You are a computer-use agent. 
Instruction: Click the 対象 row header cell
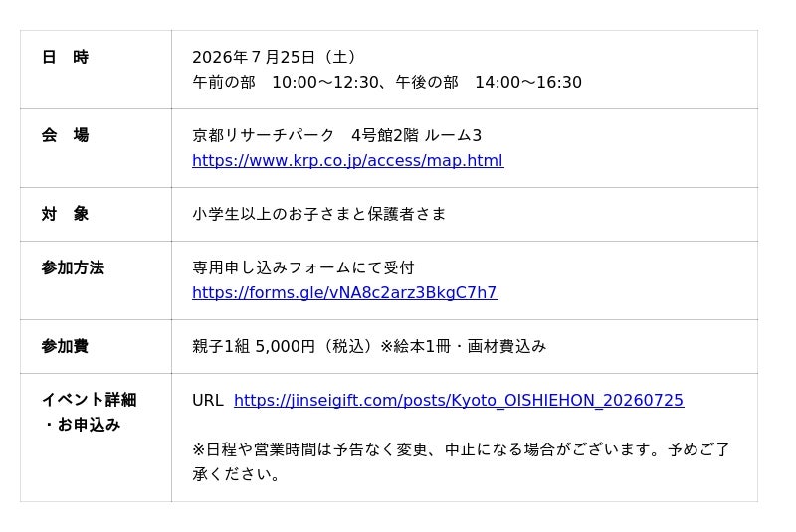point(96,214)
